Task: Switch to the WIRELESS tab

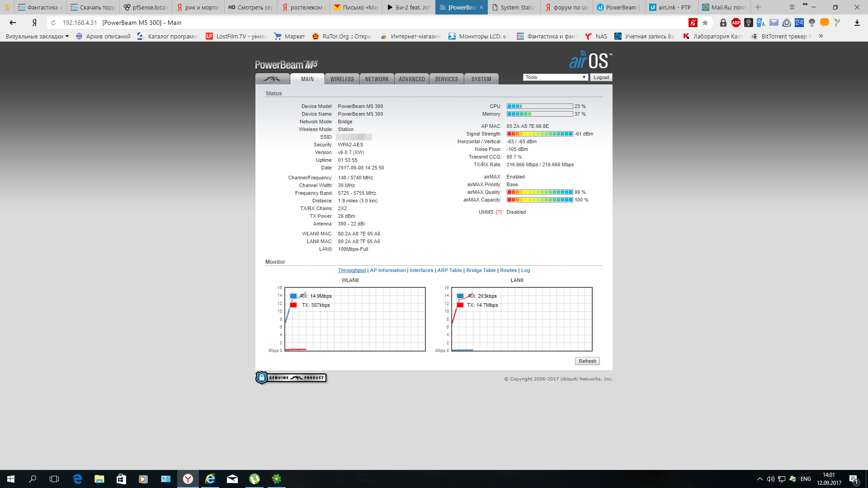Action: point(342,79)
